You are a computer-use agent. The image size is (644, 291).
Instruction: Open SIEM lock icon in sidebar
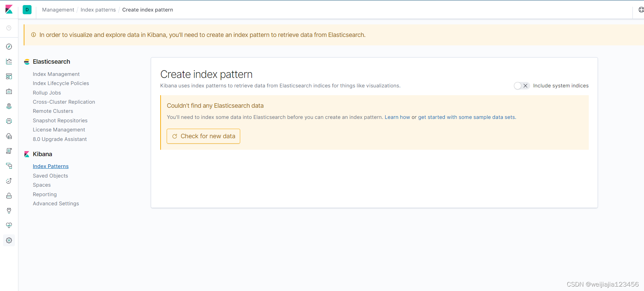(9, 196)
